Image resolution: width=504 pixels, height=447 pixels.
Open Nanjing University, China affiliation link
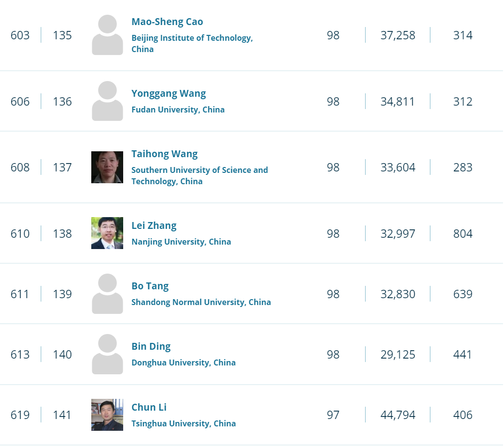click(x=181, y=242)
